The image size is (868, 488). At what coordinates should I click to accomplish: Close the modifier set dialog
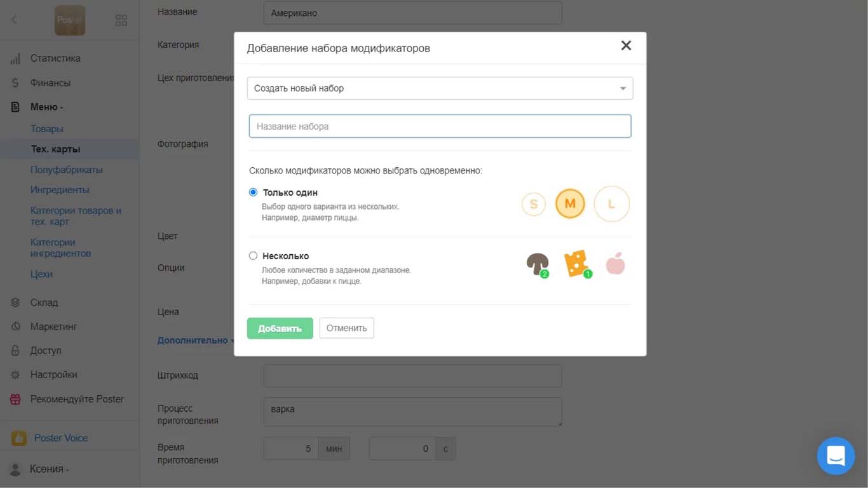point(626,45)
